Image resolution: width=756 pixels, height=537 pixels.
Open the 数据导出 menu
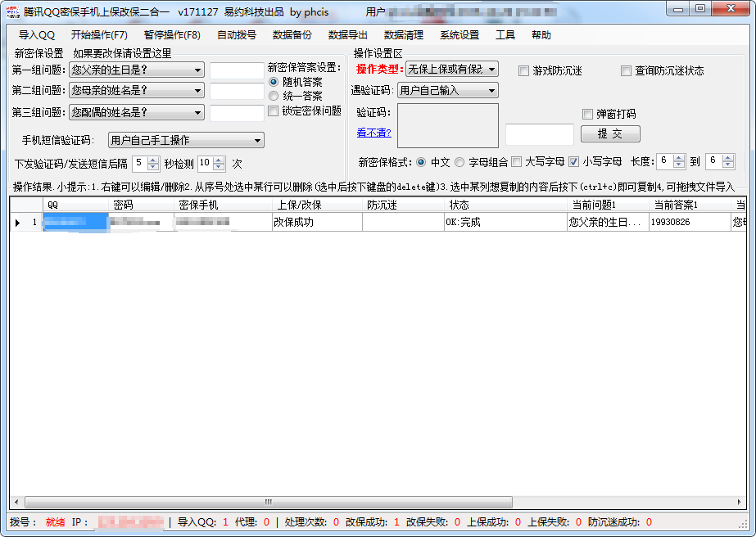pyautogui.click(x=348, y=35)
